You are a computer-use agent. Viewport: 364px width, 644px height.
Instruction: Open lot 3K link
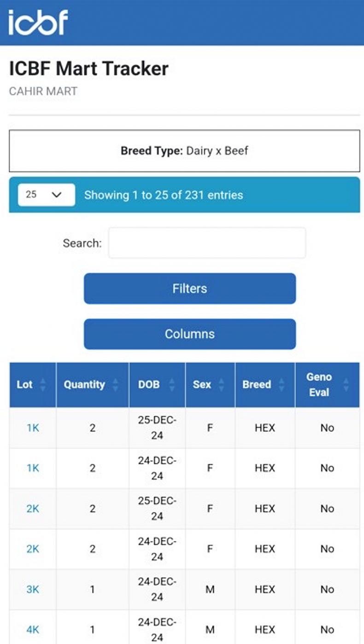point(33,589)
